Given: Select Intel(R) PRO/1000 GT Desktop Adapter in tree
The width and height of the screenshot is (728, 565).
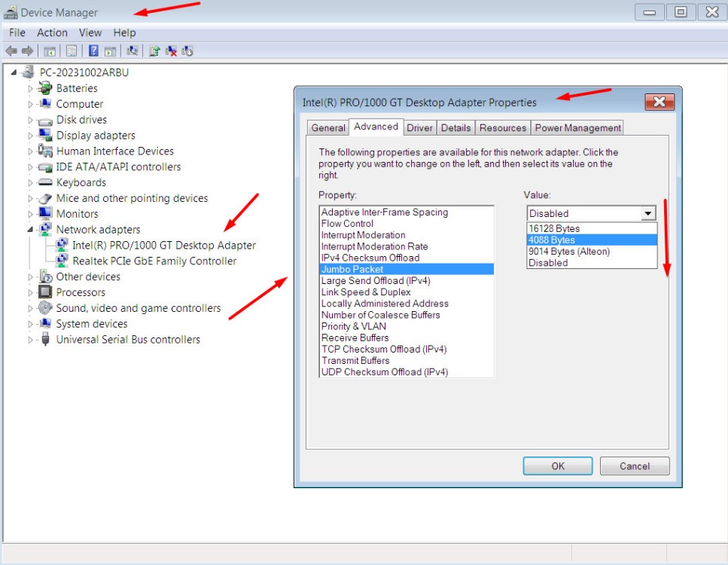Looking at the screenshot, I should tap(164, 246).
